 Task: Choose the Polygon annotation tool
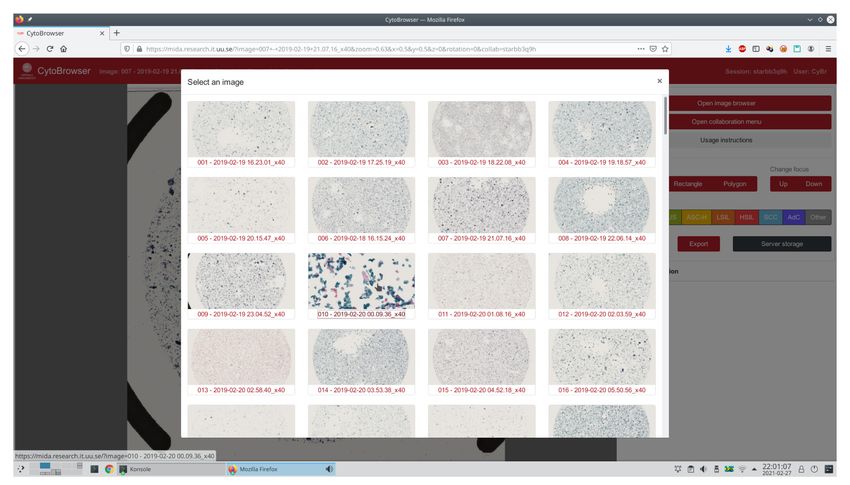pos(735,184)
